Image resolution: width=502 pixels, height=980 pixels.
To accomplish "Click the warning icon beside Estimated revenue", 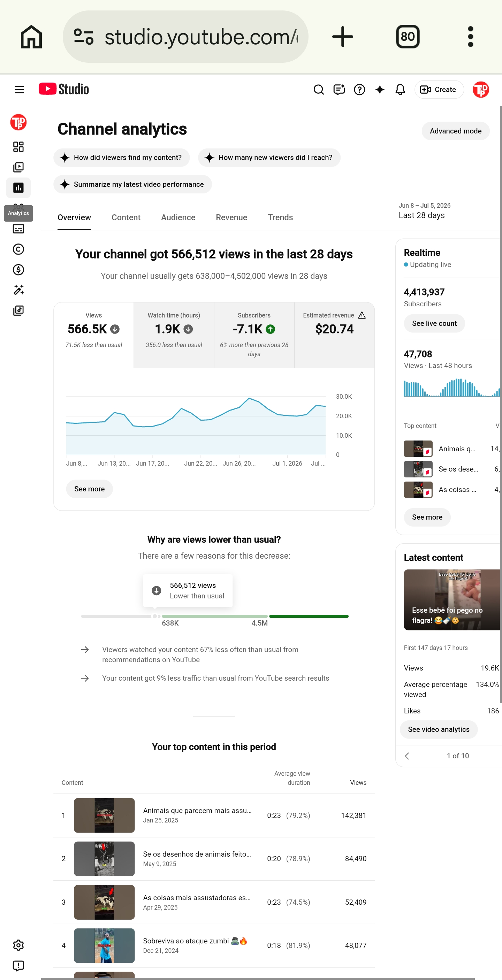I will pos(362,315).
